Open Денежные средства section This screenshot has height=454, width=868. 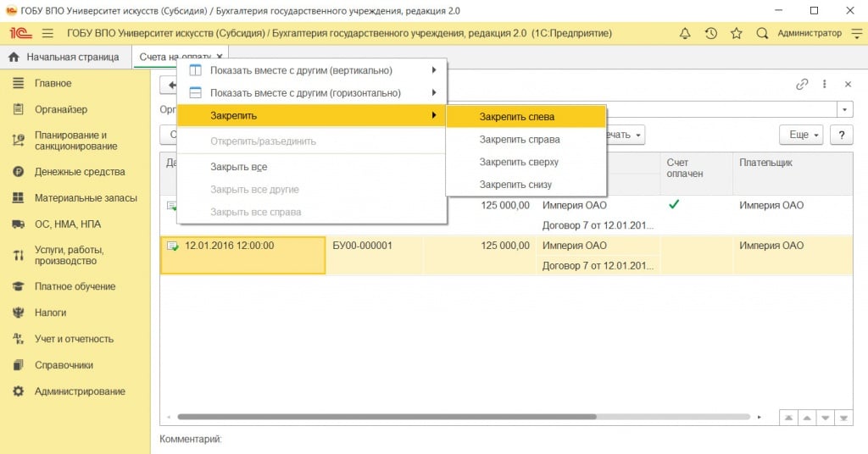[x=80, y=172]
